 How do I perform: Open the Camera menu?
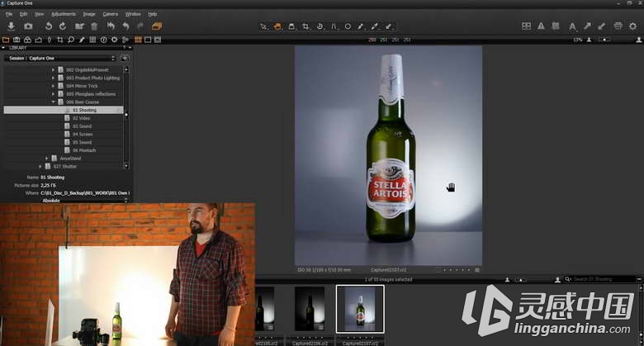[110, 14]
